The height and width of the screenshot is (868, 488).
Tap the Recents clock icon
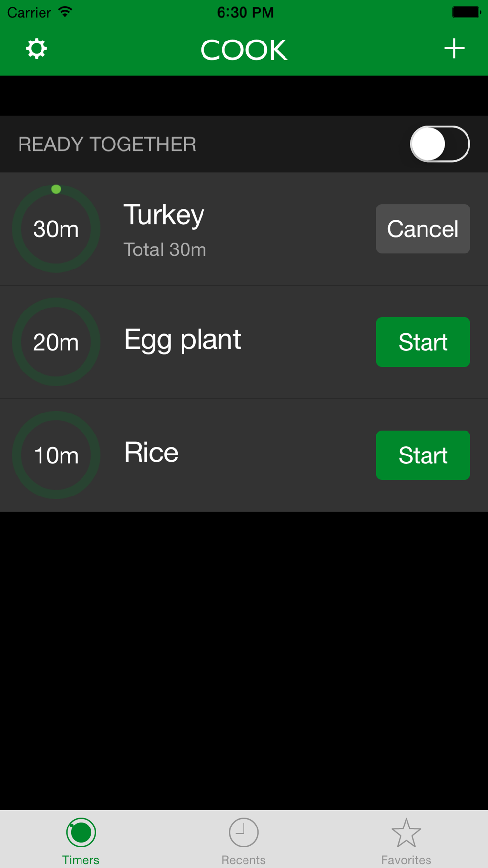(244, 832)
